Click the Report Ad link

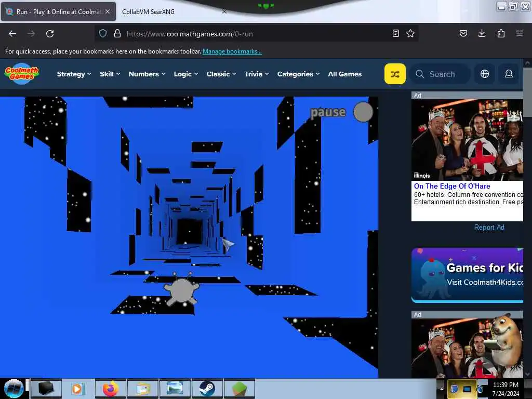489,227
